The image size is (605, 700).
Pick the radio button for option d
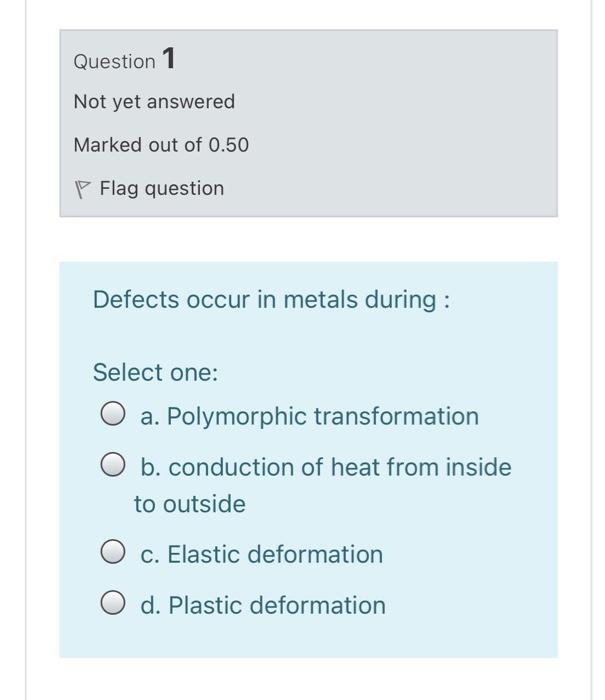click(x=113, y=605)
